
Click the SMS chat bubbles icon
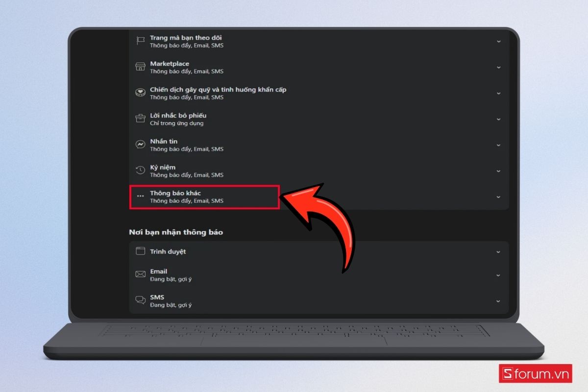pos(141,301)
